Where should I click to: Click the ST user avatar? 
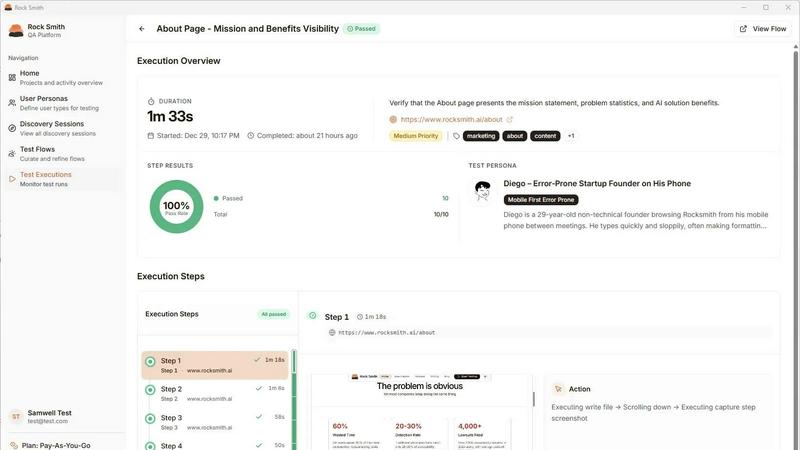[15, 417]
